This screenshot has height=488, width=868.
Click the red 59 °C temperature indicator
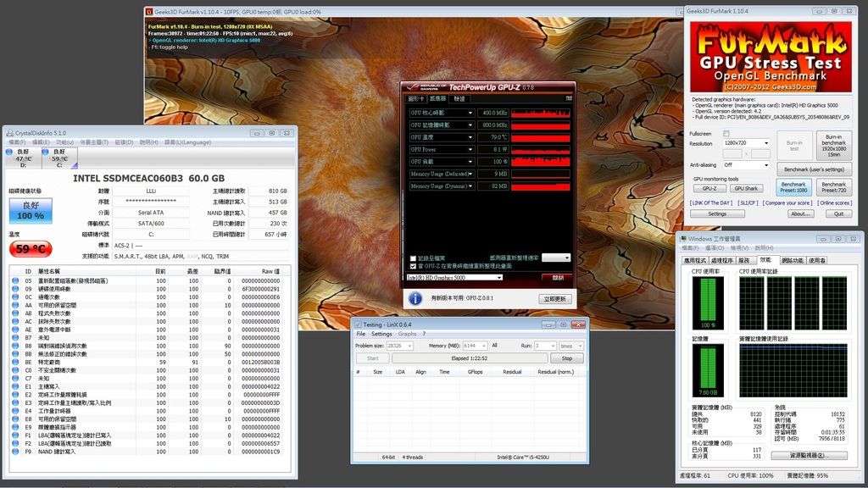coord(31,249)
